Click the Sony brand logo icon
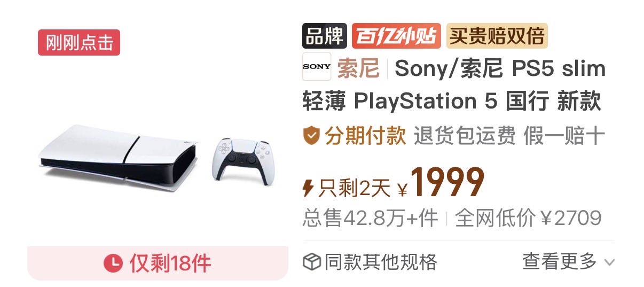The image size is (644, 287). pos(317,67)
